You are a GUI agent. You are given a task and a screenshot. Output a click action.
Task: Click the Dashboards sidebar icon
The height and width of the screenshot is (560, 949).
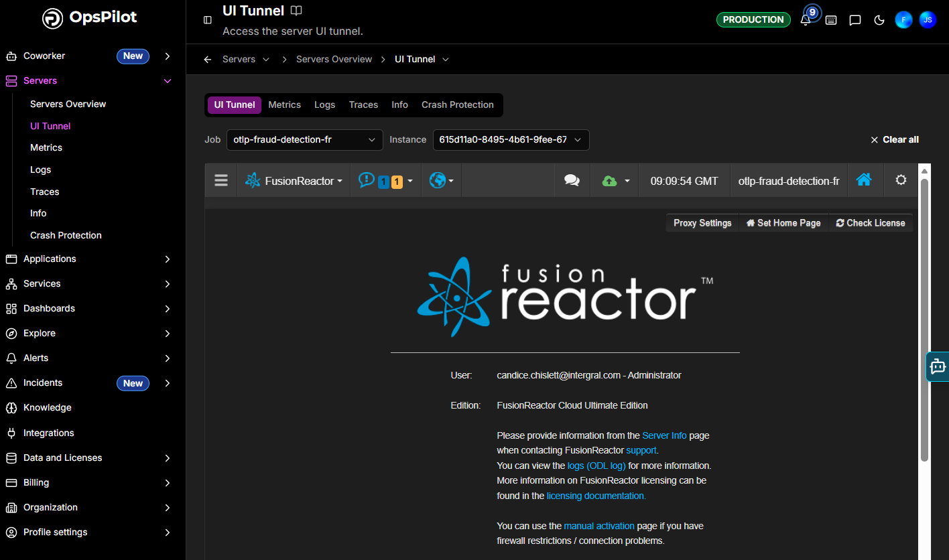tap(11, 309)
